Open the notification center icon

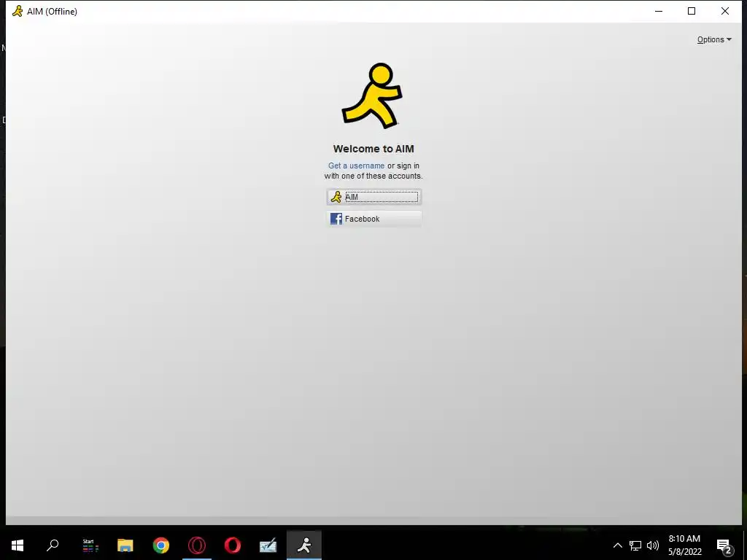724,545
